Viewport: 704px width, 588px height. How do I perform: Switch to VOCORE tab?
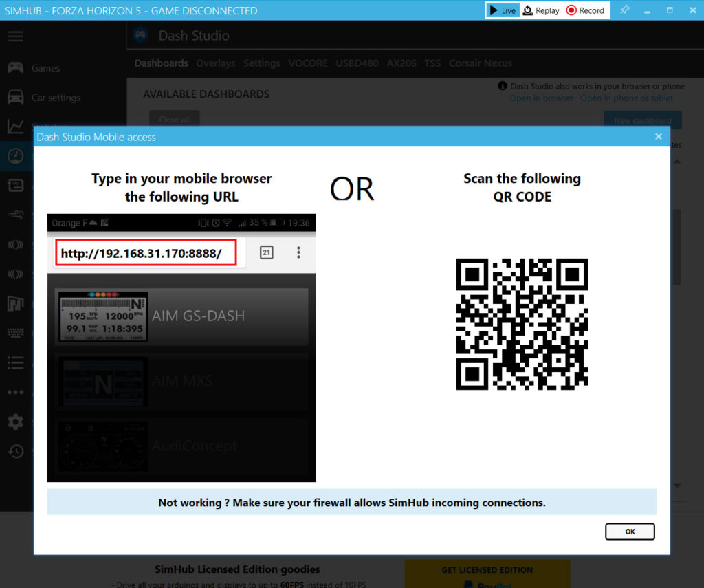click(308, 63)
